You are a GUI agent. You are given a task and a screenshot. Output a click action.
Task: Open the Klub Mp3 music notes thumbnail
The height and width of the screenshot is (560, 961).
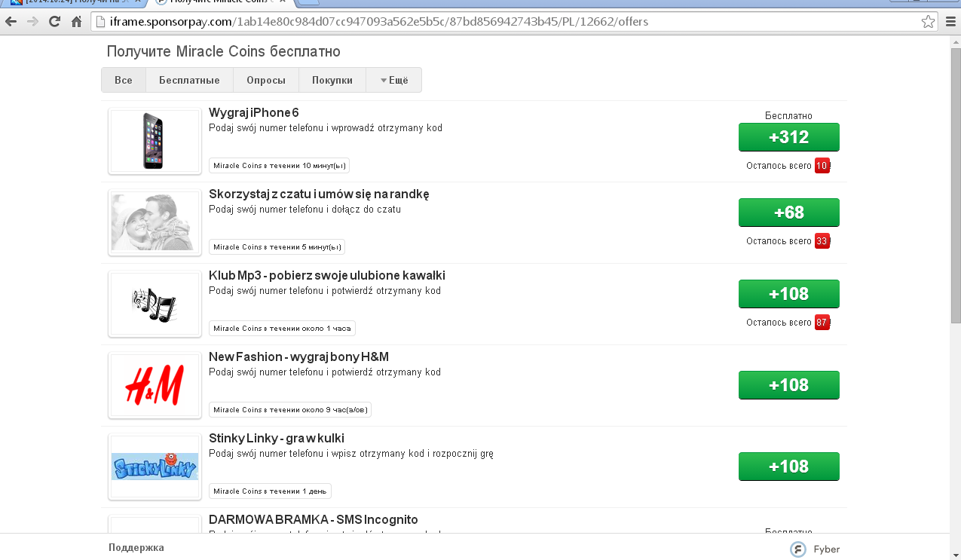click(x=155, y=304)
